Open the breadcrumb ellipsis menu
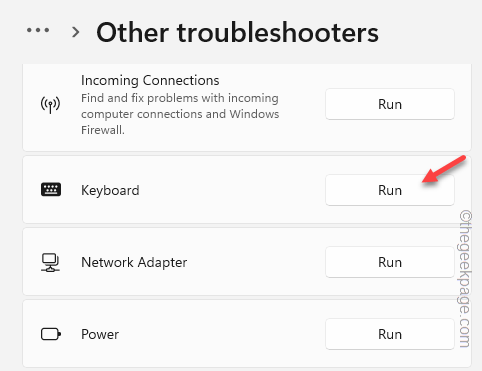The height and width of the screenshot is (371, 482). click(38, 30)
